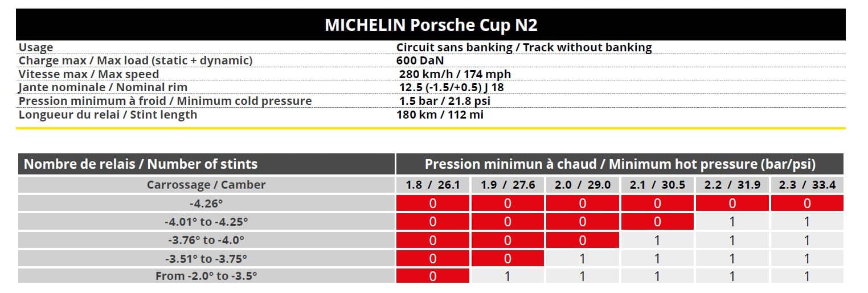Click the 'From -2.0° to -3.5°' row label
Image resolution: width=868 pixels, height=293 pixels.
206,276
